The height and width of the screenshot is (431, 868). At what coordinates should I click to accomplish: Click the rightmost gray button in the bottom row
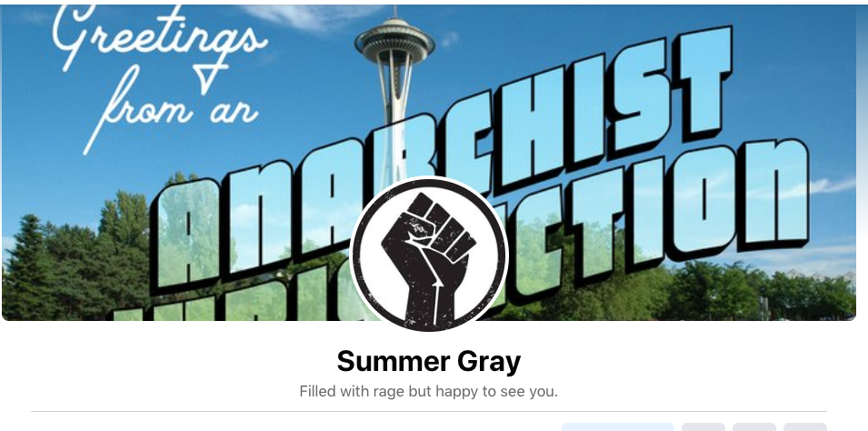tap(805, 427)
